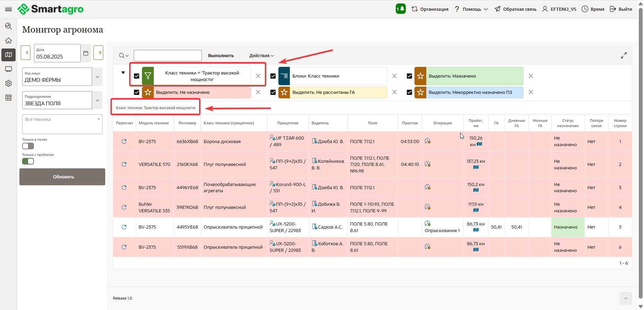Viewport: 644px width, 310px height.
Task: Click the notification bell icon
Action: (401, 9)
